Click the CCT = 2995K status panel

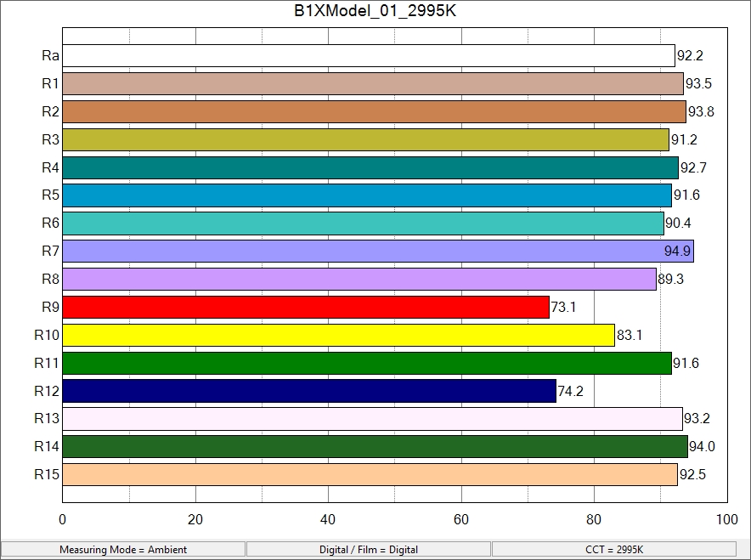coord(614,550)
